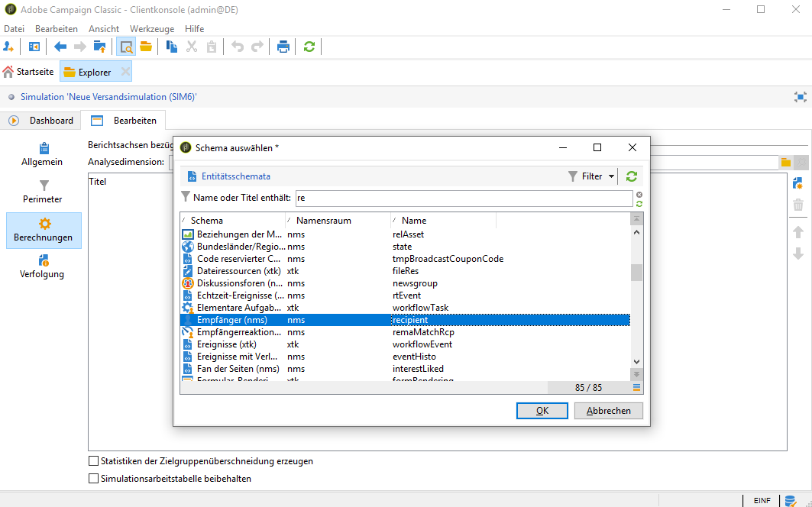Click the fullscreen toggle icon at top right
The image size is (812, 507).
[x=800, y=97]
